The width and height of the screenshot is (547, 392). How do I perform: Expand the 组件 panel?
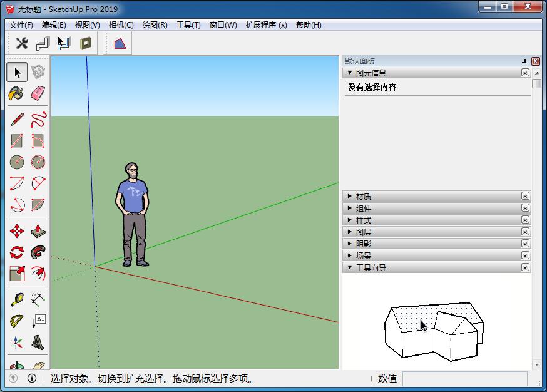(350, 208)
